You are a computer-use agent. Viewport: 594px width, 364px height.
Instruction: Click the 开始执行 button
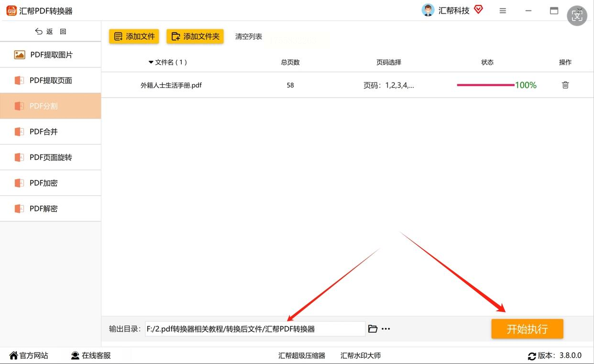tap(527, 329)
